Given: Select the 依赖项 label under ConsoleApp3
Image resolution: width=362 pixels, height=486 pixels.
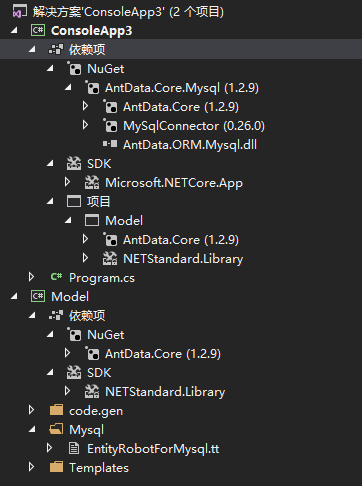Looking at the screenshot, I should tap(87, 50).
